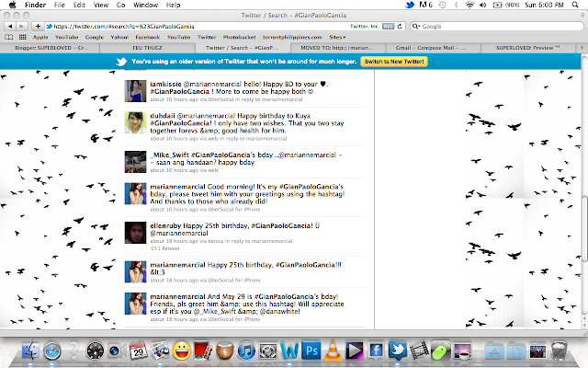Click 1 Retweet under ellenruby's tweet

(x=165, y=248)
